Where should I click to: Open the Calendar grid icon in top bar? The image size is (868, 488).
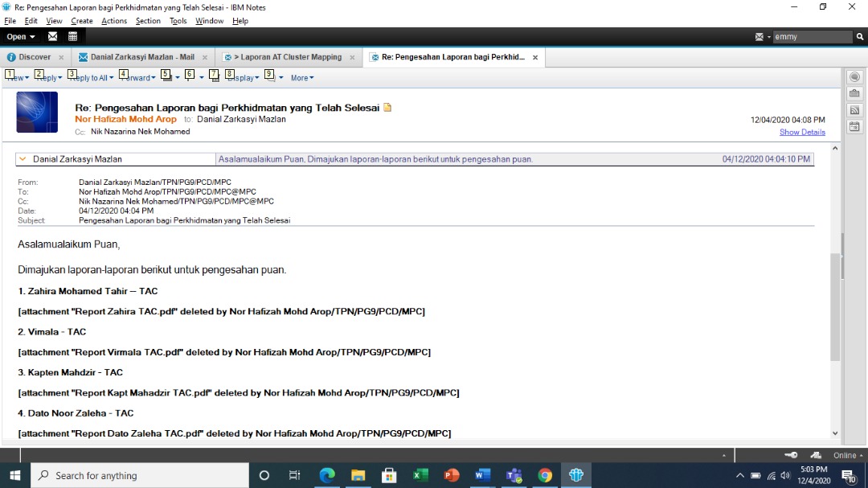point(73,36)
